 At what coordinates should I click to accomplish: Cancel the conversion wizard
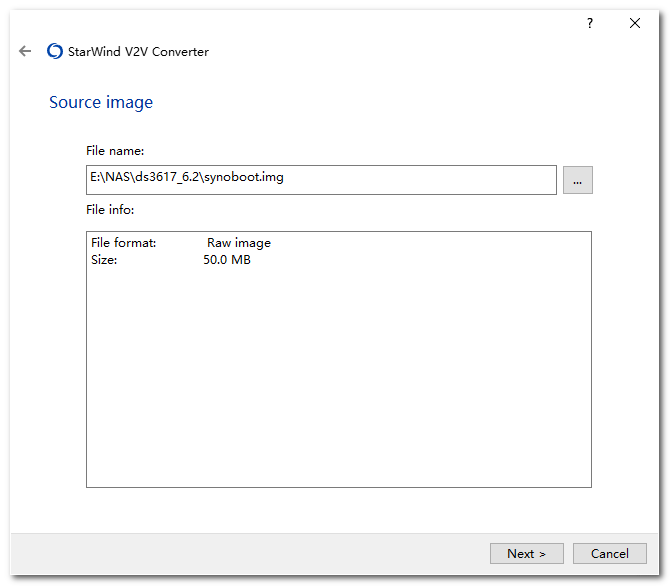click(609, 553)
